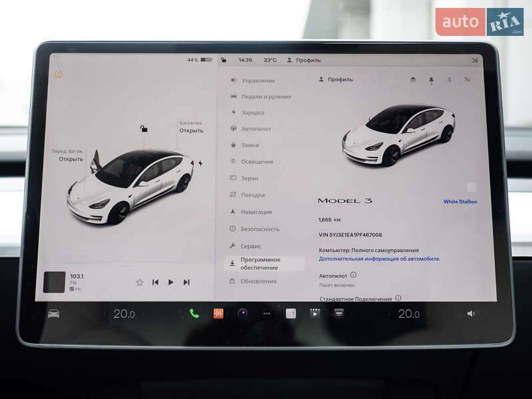
Task: Skip to next radio station
Action: [x=186, y=282]
